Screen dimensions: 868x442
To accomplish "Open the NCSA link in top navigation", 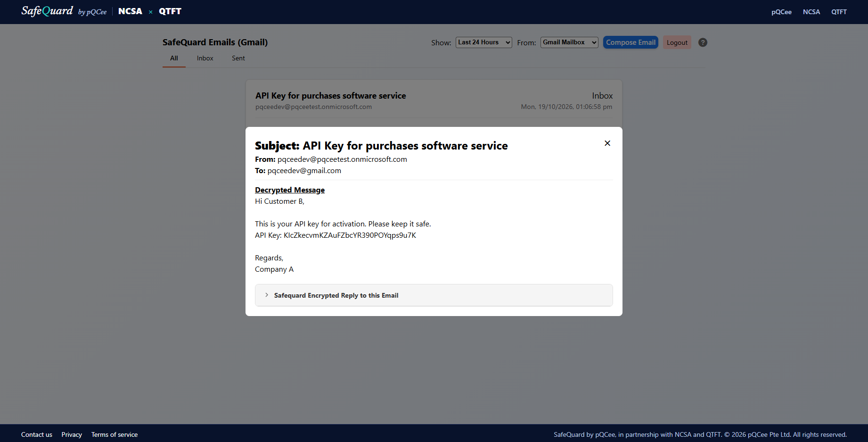I will pos(811,12).
